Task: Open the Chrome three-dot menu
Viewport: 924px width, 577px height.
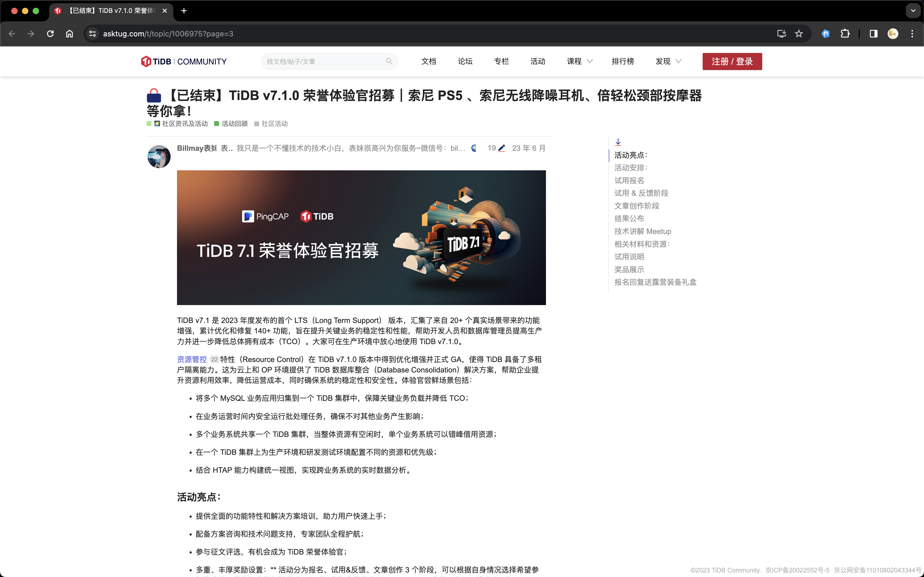Action: pyautogui.click(x=912, y=34)
